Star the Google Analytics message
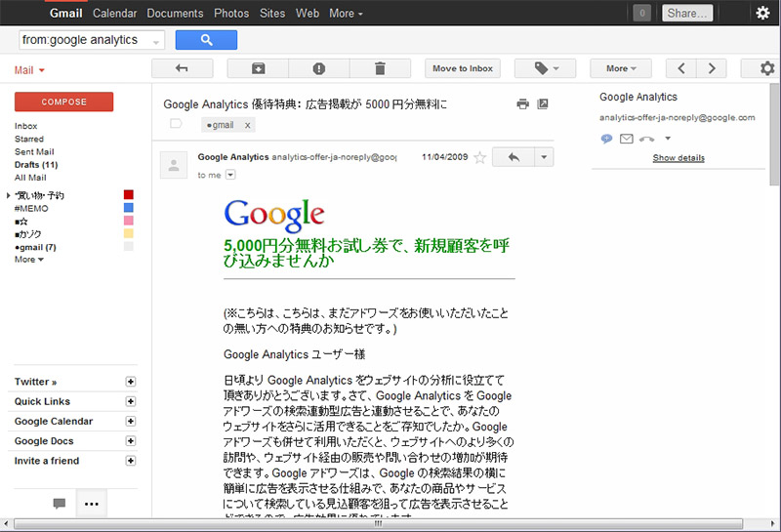The width and height of the screenshot is (781, 532). coord(479,158)
